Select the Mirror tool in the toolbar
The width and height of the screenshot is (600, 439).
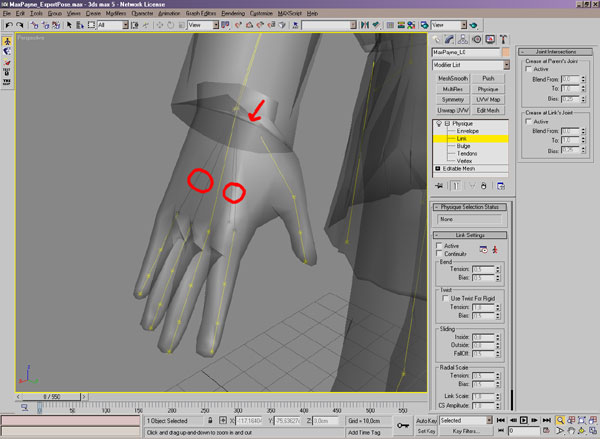tap(365, 25)
